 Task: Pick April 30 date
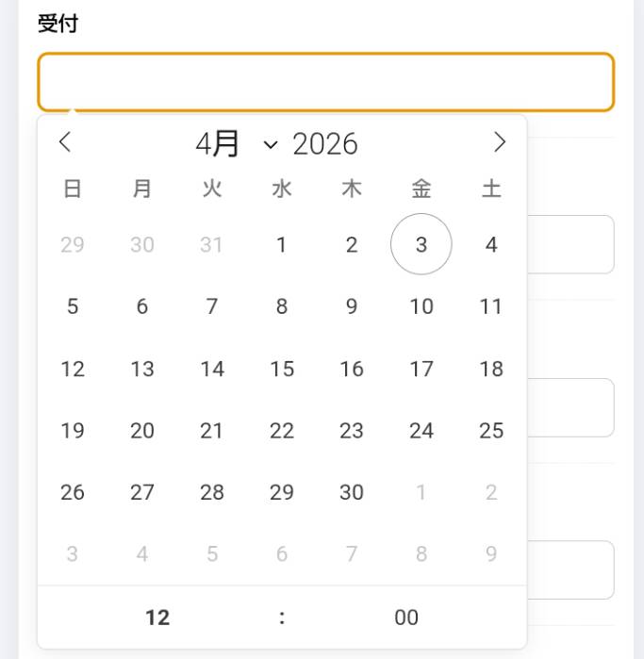[x=351, y=492]
